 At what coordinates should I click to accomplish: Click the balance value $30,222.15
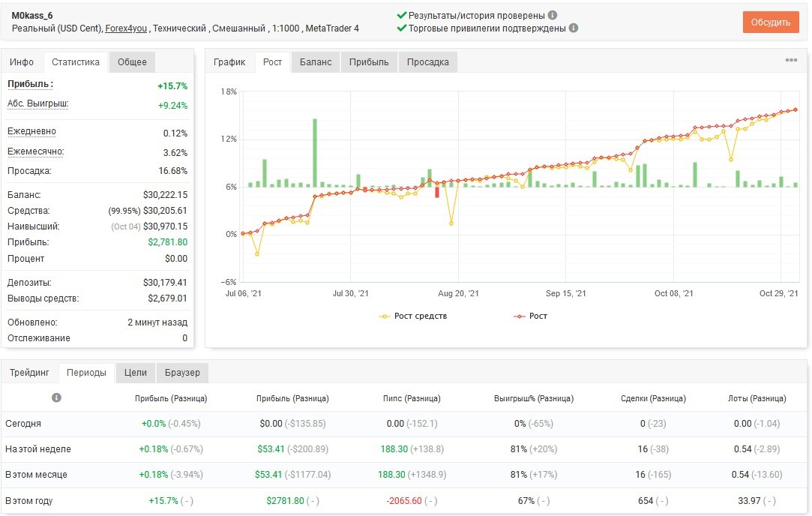(165, 195)
